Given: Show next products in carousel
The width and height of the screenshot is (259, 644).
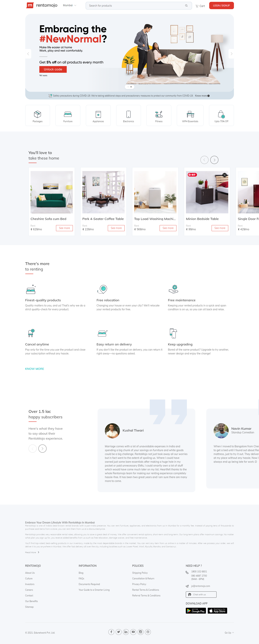Looking at the screenshot, I should pos(214,160).
